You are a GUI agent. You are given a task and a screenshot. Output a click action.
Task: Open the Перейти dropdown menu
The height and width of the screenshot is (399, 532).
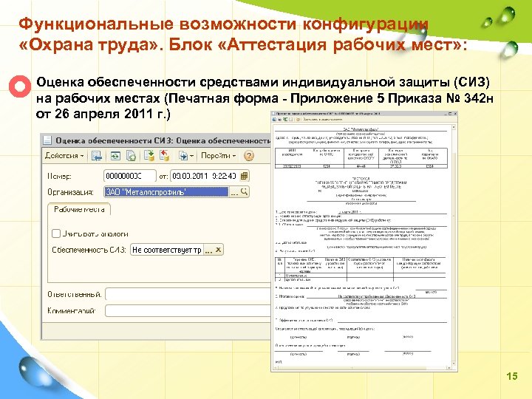tap(218, 156)
